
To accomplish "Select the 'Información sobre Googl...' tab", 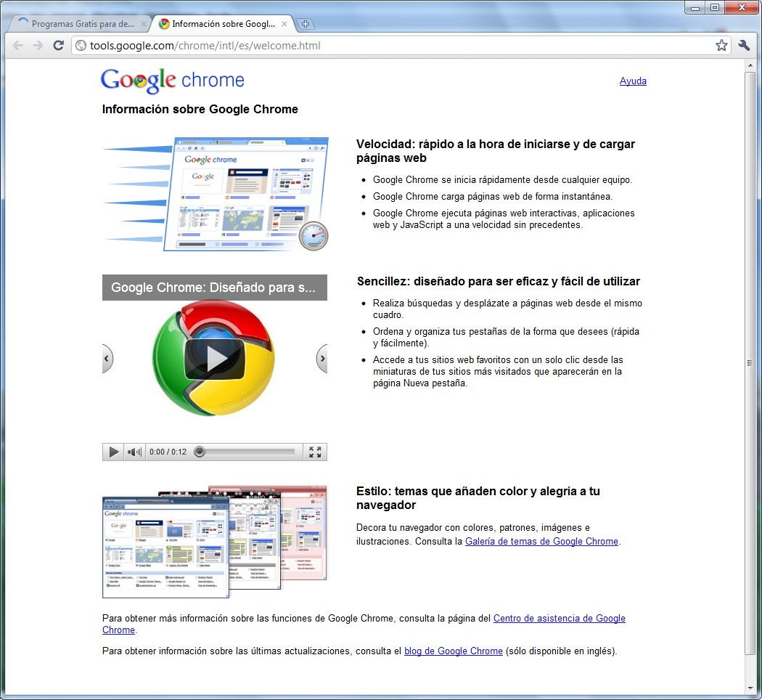I will click(x=223, y=24).
